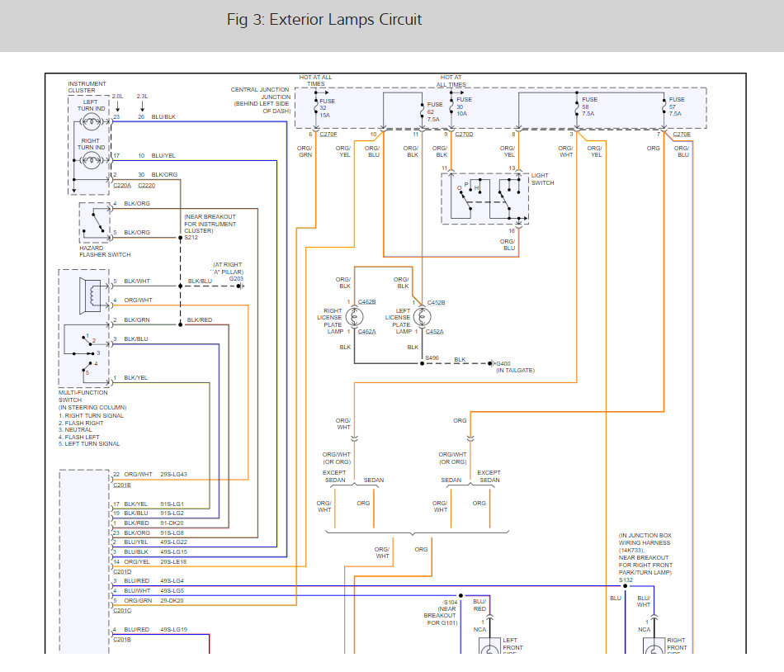Click connector label C462B
The image size is (784, 672).
point(367,302)
